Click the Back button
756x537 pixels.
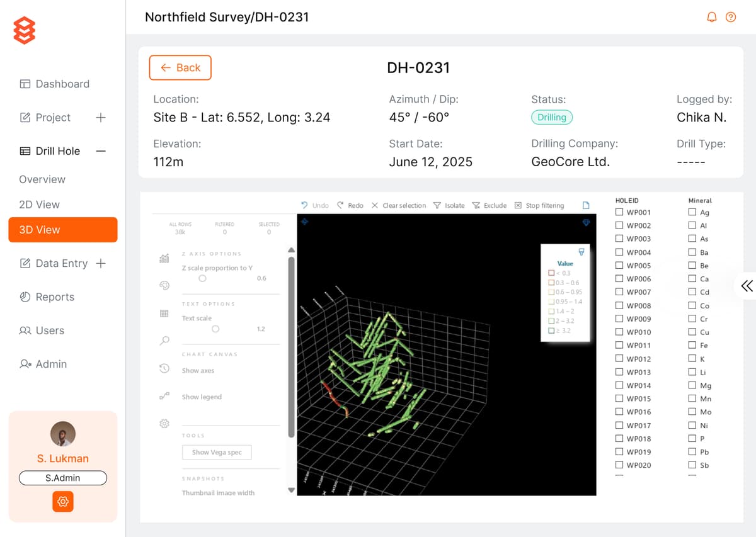(180, 68)
